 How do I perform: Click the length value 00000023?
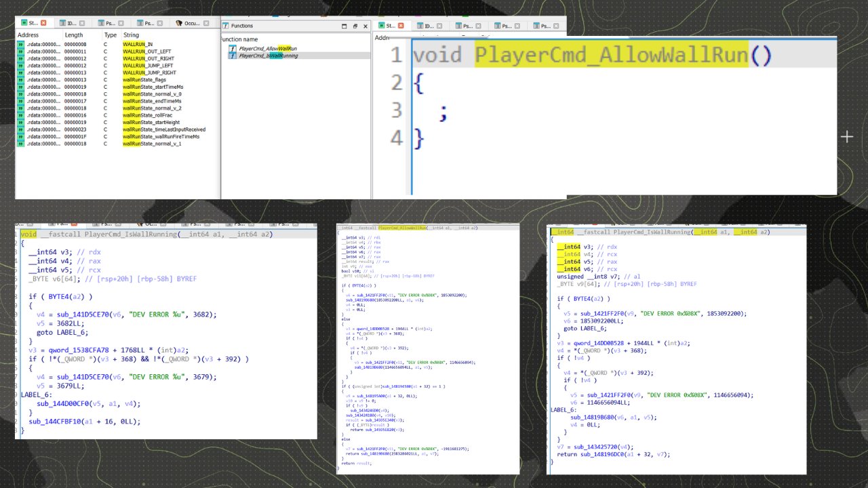(x=75, y=129)
